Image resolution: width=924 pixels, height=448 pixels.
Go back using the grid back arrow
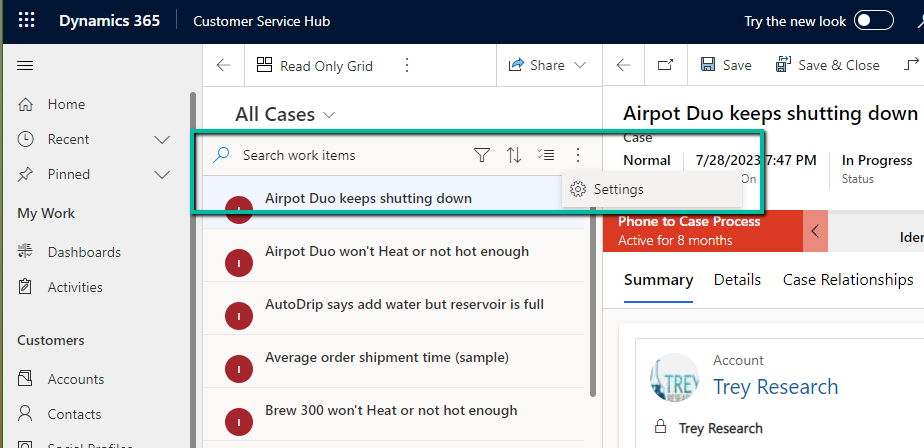click(223, 65)
